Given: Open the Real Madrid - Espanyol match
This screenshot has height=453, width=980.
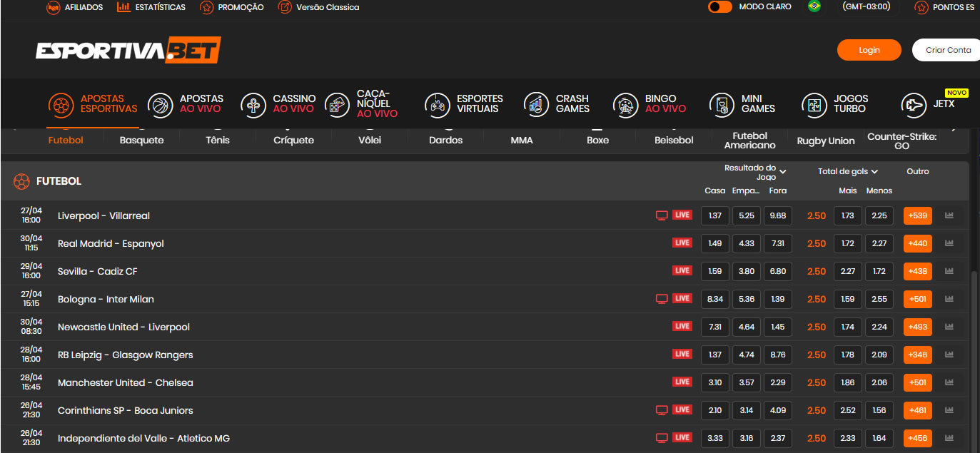Looking at the screenshot, I should pyautogui.click(x=111, y=243).
